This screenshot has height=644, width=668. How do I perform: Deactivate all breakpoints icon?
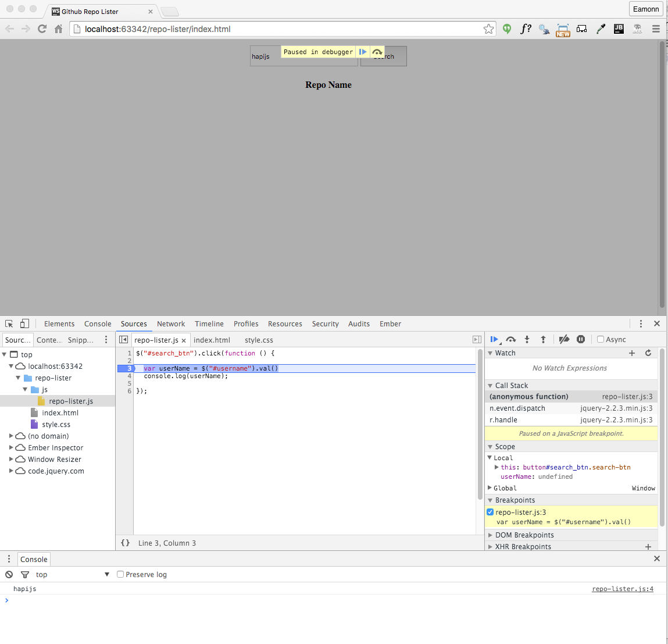(x=563, y=340)
